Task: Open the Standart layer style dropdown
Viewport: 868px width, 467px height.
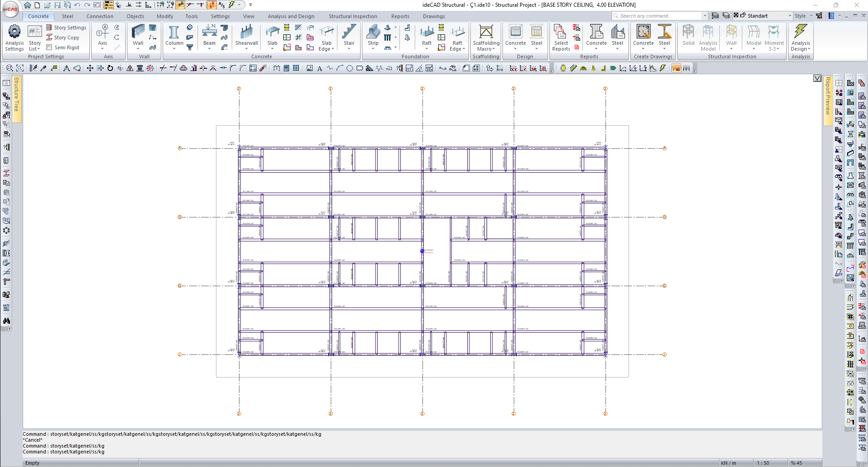Action: (x=790, y=16)
